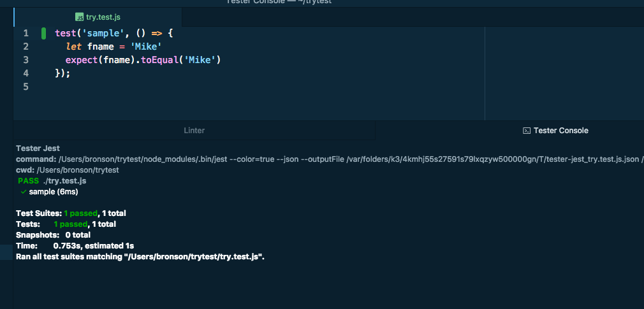
Task: Click the 'Ran all test suites matching' line
Action: [x=140, y=257]
